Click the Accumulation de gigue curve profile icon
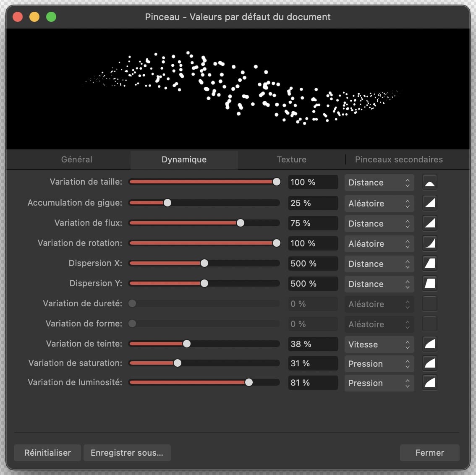 pyautogui.click(x=429, y=203)
